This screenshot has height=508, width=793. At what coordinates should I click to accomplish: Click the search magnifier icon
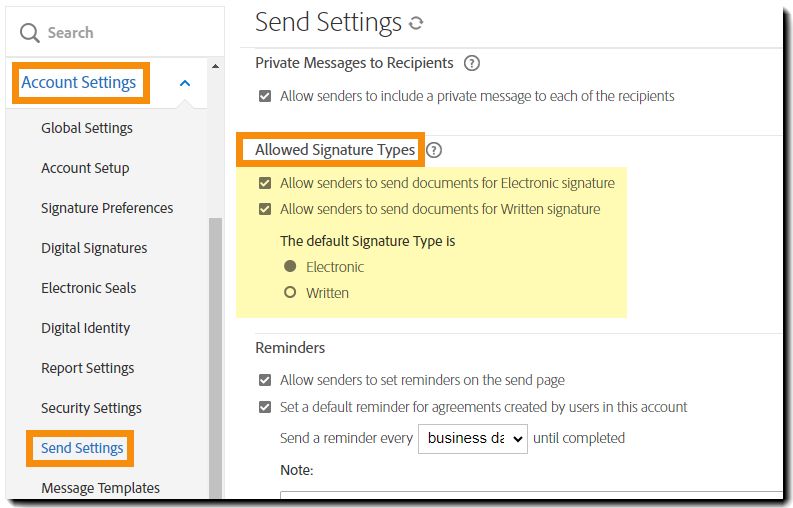point(29,33)
